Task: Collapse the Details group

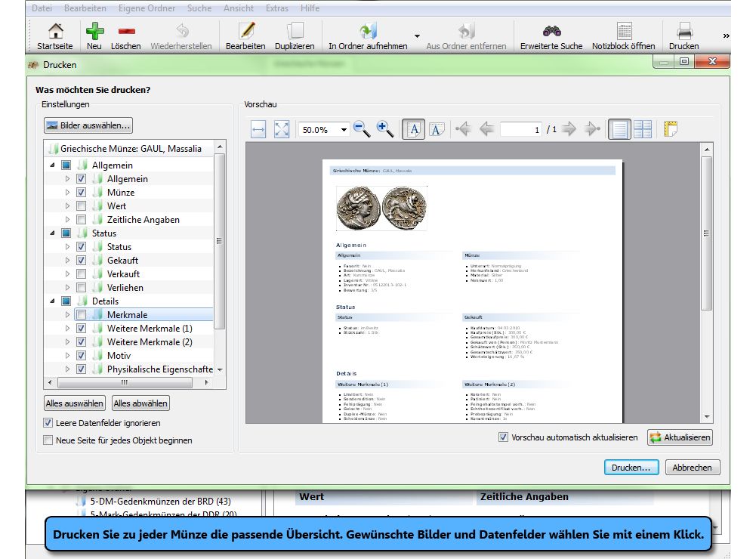Action: 52,301
